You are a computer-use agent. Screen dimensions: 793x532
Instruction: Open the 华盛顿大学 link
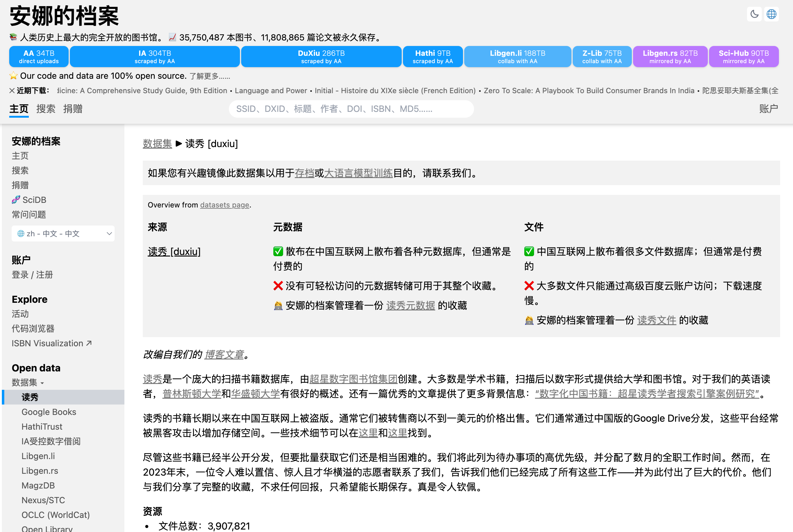pos(256,394)
